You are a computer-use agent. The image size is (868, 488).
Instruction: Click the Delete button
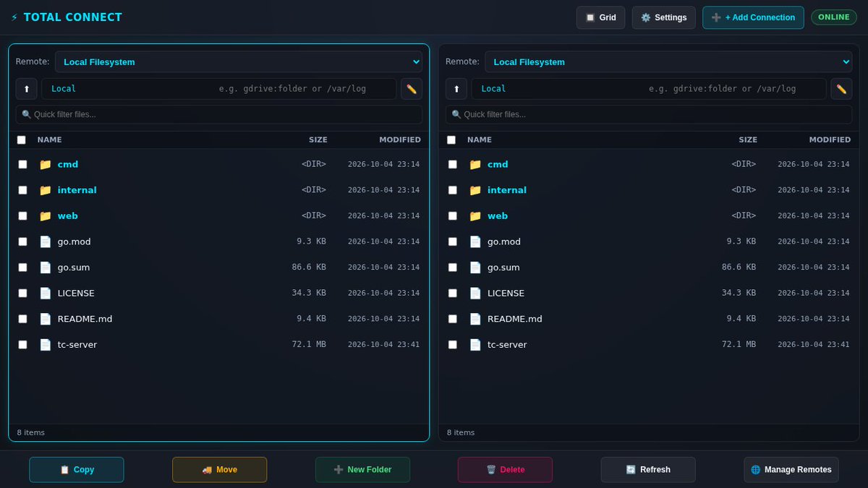(505, 470)
